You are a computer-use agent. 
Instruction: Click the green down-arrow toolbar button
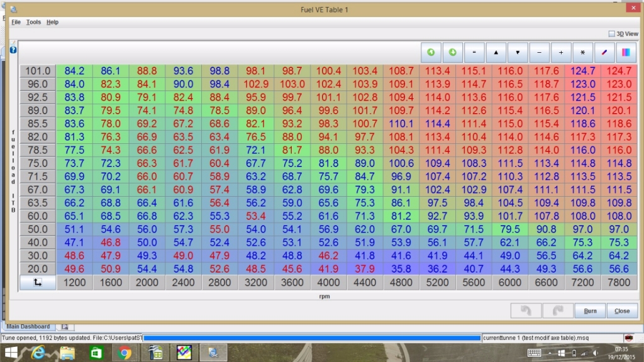(453, 52)
